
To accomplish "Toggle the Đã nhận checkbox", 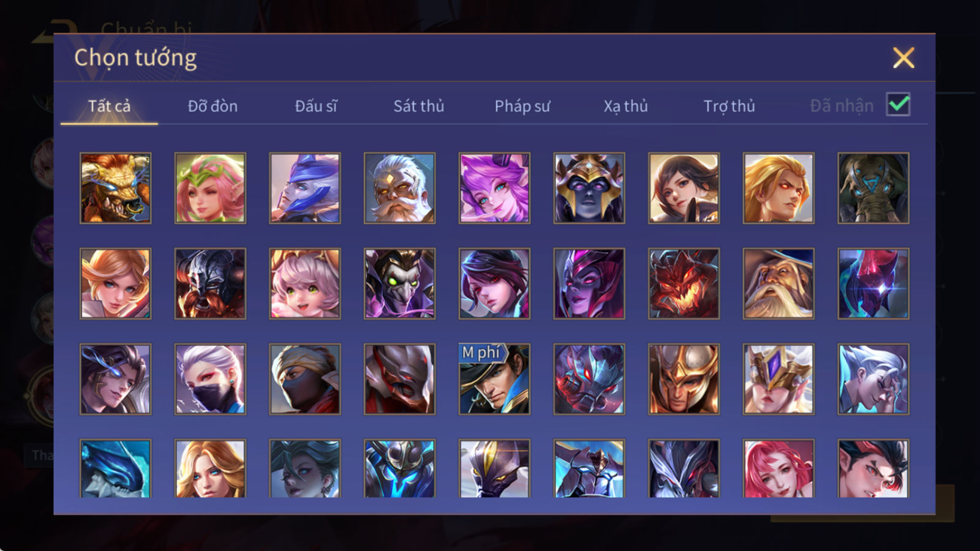I will (x=899, y=105).
